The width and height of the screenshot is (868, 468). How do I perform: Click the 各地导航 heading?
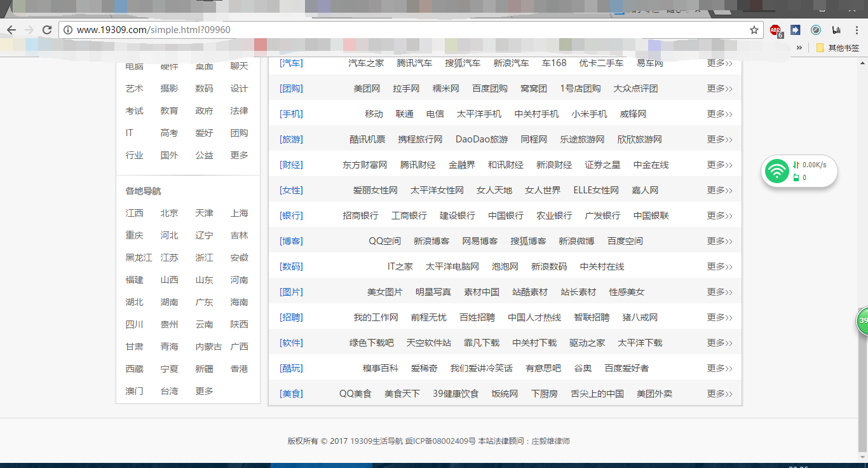(x=144, y=191)
